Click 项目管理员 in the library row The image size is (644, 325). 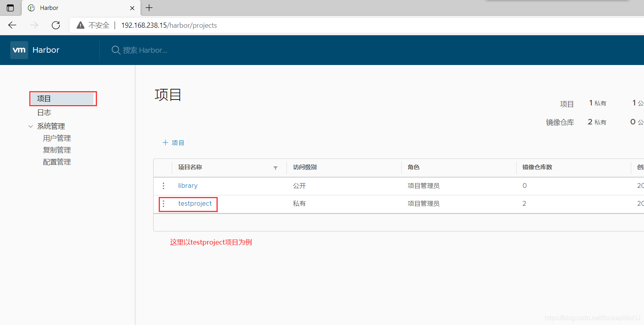424,186
